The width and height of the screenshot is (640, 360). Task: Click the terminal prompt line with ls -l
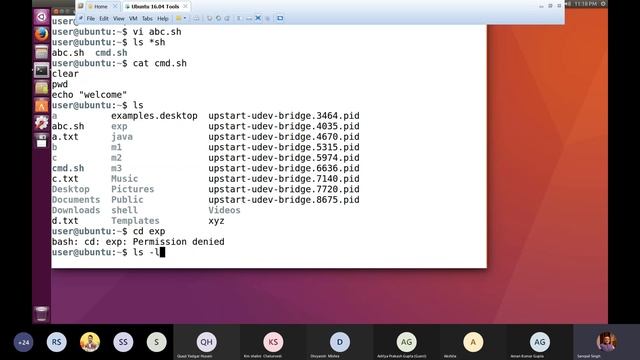(x=108, y=252)
